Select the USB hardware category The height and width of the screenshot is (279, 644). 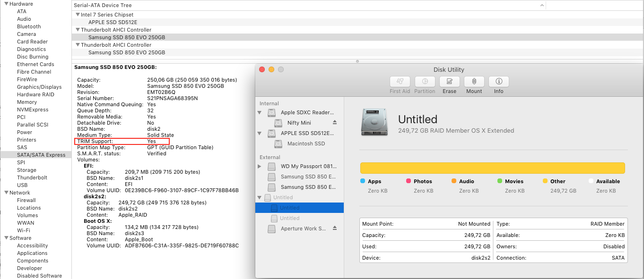click(22, 185)
